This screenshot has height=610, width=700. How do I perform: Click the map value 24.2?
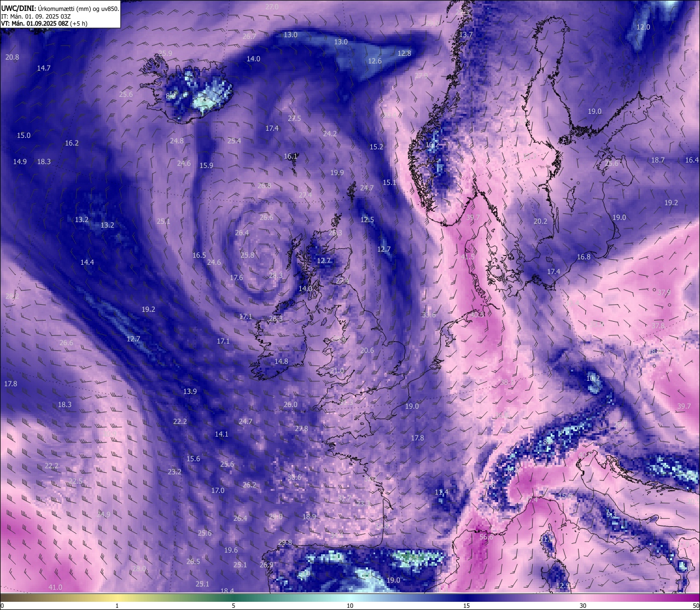coord(330,133)
